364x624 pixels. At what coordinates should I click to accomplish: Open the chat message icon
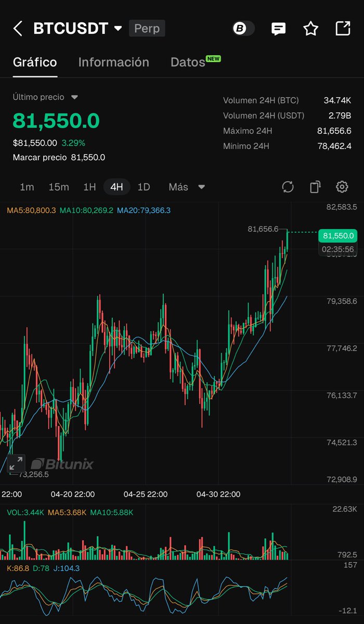tap(279, 29)
